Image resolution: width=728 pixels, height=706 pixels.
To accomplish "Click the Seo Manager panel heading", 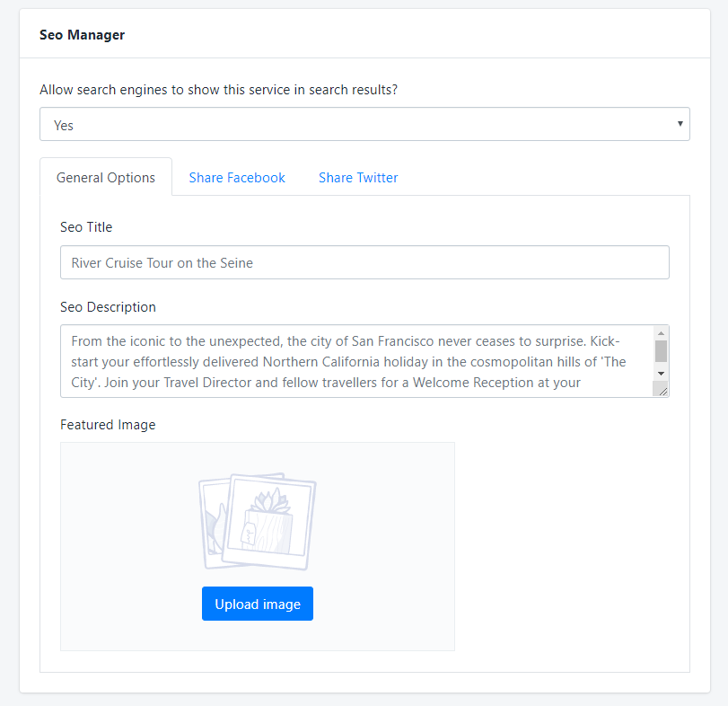I will 83,35.
